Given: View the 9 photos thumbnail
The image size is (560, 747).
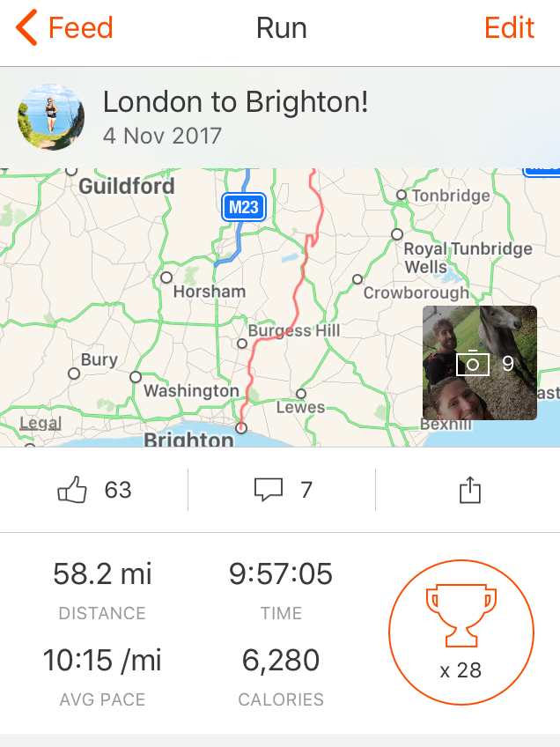Looking at the screenshot, I should pos(480,363).
